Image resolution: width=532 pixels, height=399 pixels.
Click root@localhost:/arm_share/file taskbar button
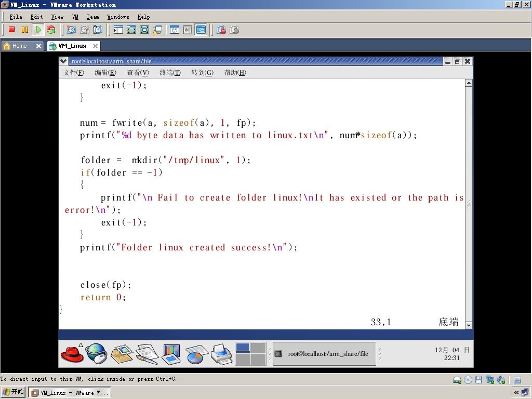pos(324,353)
